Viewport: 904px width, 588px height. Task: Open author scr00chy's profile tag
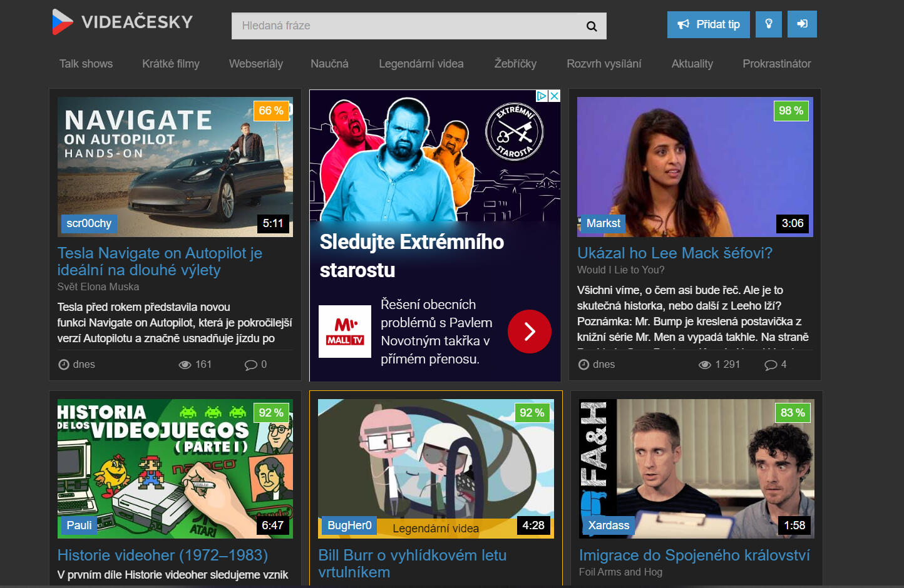89,223
